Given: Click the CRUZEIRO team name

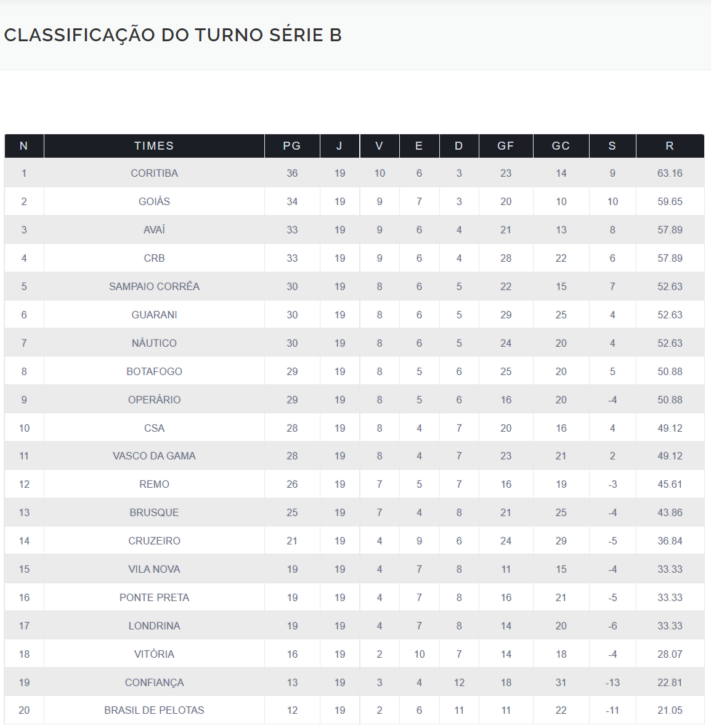Looking at the screenshot, I should (x=154, y=541).
